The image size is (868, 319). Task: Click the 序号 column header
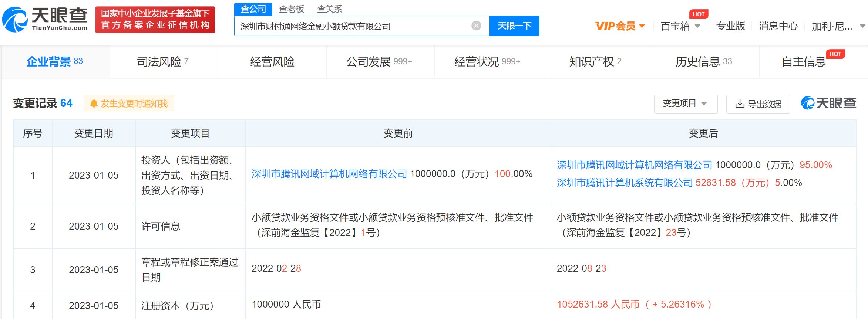tap(33, 133)
